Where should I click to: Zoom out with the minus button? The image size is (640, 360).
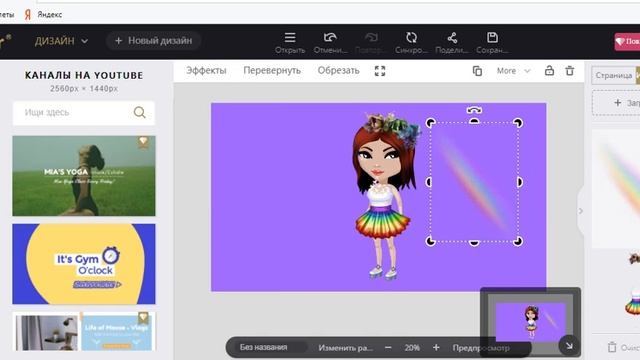(x=388, y=347)
